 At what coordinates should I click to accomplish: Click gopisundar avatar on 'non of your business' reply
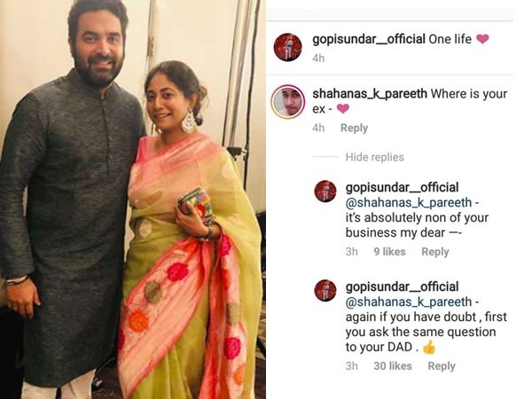click(x=325, y=192)
